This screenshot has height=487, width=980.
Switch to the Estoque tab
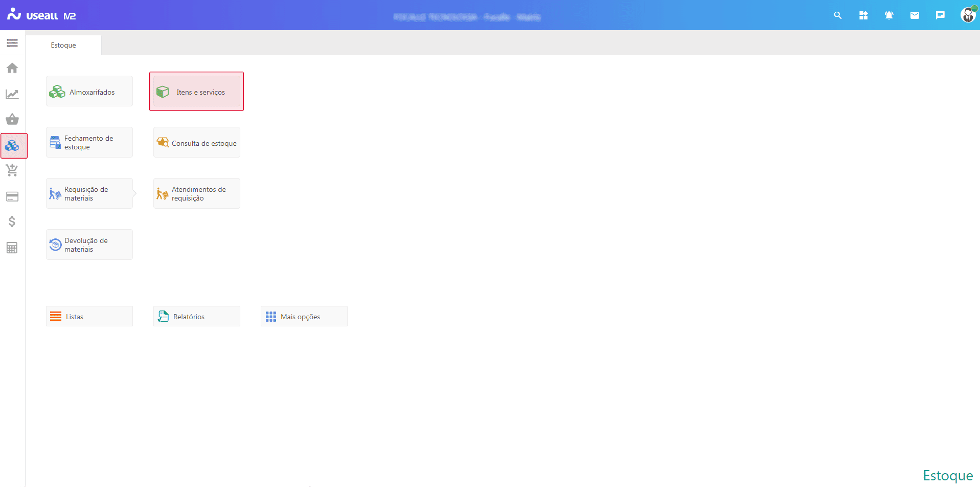click(63, 45)
